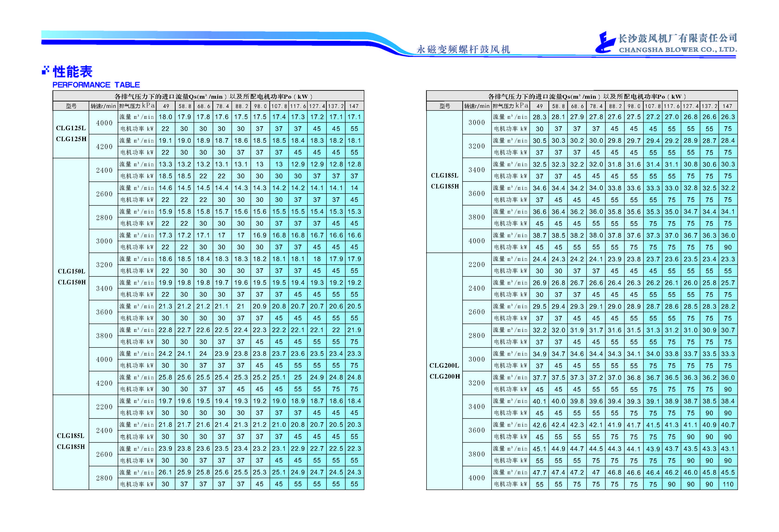The image size is (779, 532).
Task: Click the CLG150H model label
Action: tap(71, 282)
